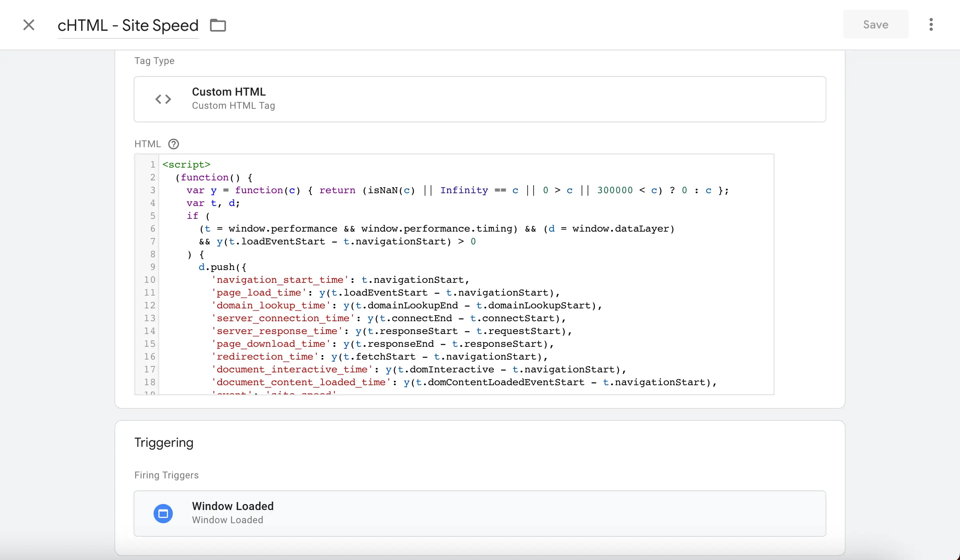Click the 'server_connection_time' code line

(388, 318)
